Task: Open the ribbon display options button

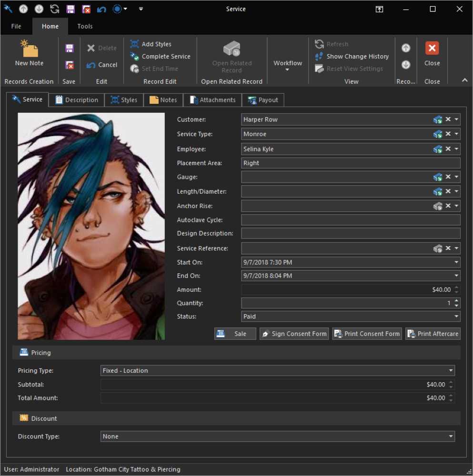Action: point(379,9)
